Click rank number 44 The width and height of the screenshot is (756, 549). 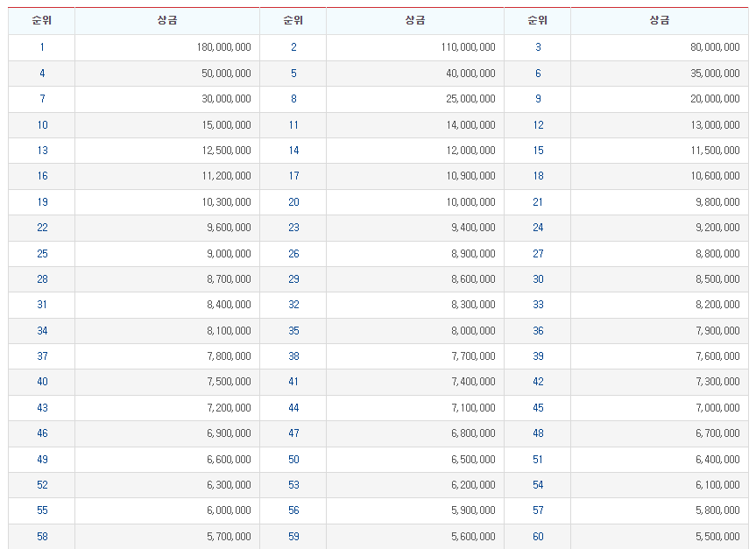click(x=293, y=408)
